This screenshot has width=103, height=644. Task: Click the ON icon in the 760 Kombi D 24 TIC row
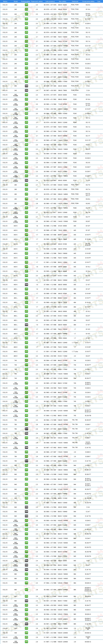(x=26, y=447)
